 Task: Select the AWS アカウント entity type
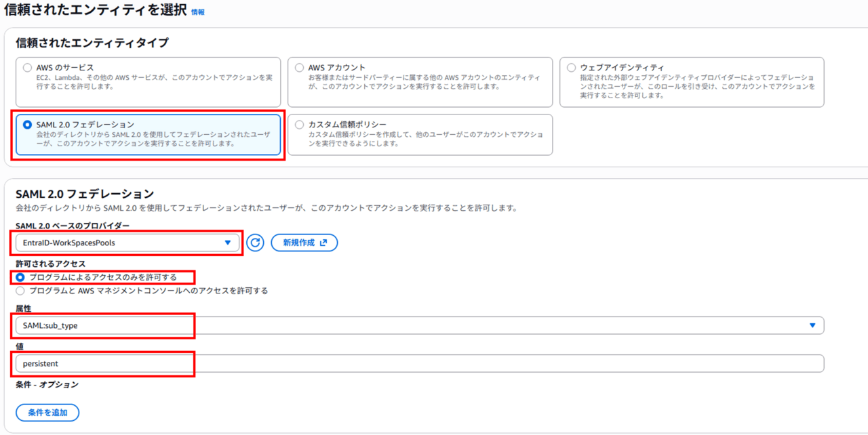click(x=299, y=68)
